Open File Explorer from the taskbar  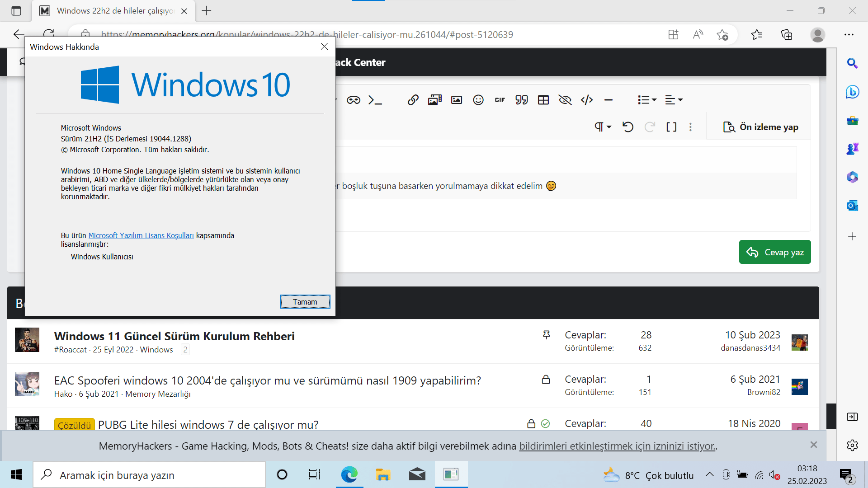pyautogui.click(x=382, y=474)
